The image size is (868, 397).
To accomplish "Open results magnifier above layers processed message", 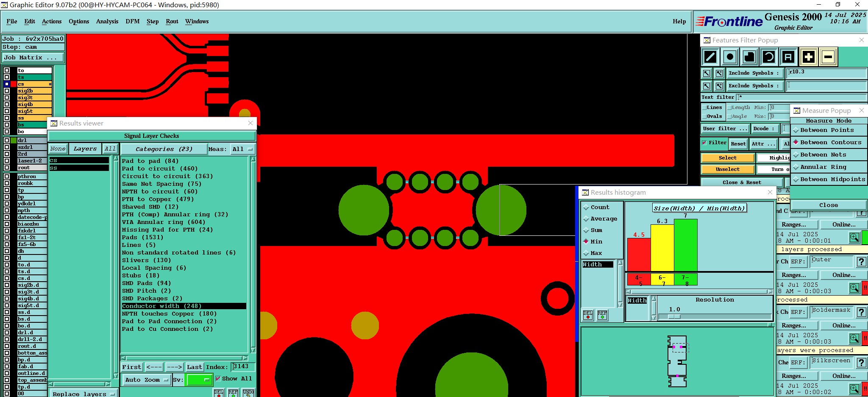I will [x=854, y=238].
